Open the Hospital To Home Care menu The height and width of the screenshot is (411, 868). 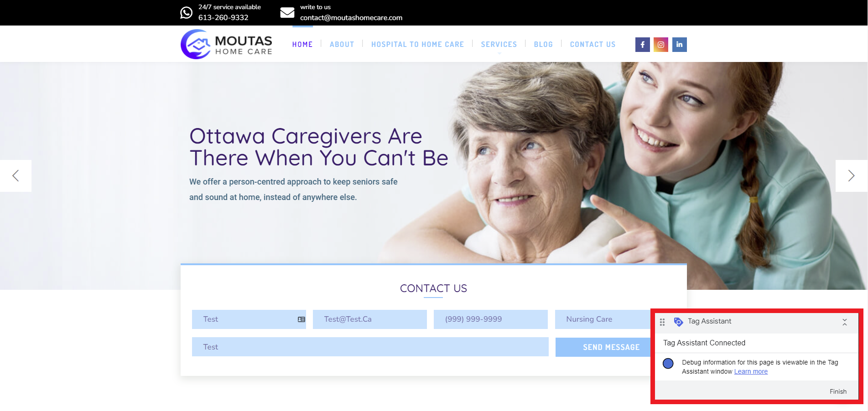tap(417, 45)
